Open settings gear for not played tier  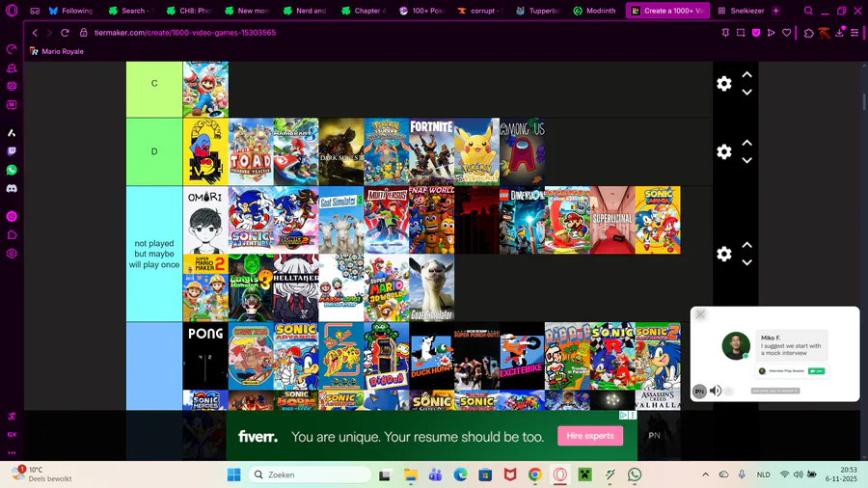(724, 254)
